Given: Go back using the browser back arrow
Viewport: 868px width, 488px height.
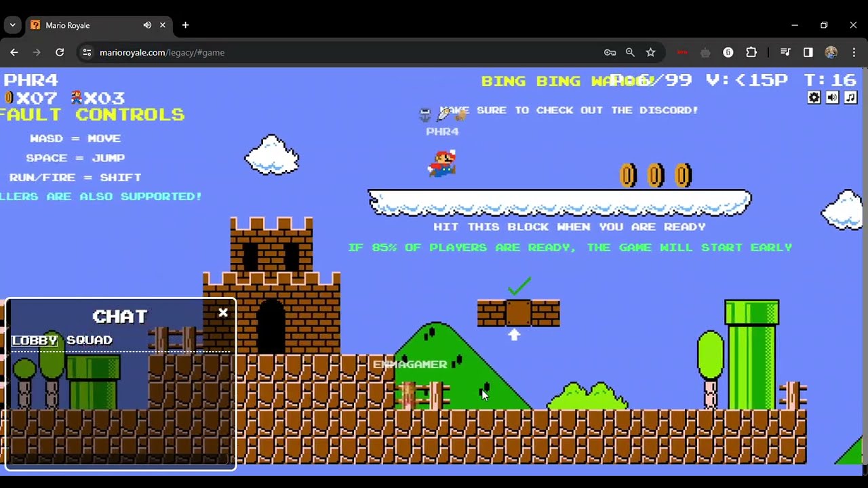Looking at the screenshot, I should [x=14, y=52].
